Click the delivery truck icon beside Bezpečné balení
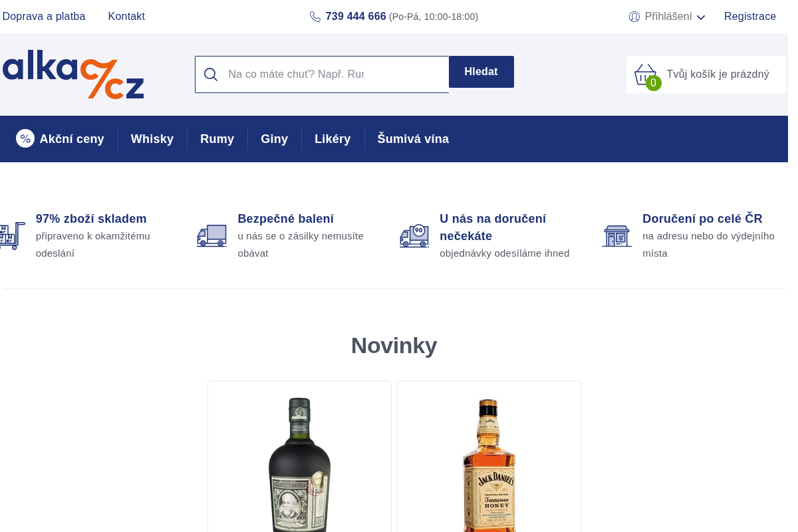Viewport: 798px width, 532px height. (x=211, y=236)
